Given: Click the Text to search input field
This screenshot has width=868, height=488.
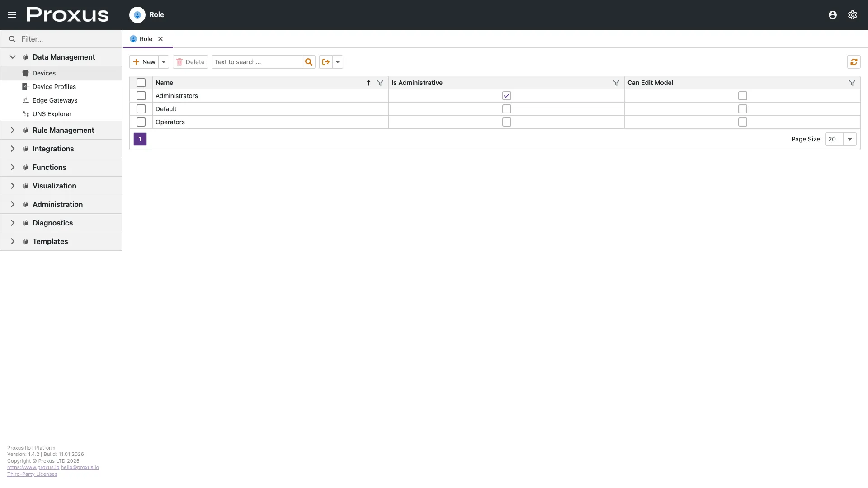Looking at the screenshot, I should [256, 62].
